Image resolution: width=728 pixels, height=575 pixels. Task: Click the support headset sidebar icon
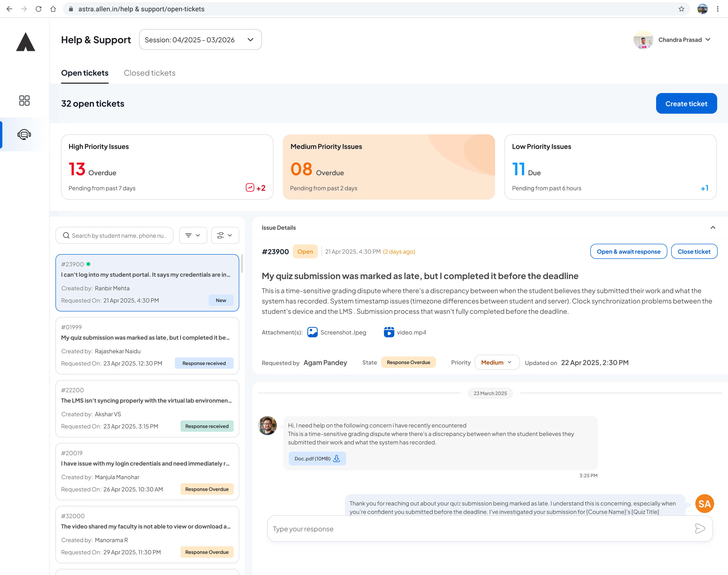(x=24, y=134)
